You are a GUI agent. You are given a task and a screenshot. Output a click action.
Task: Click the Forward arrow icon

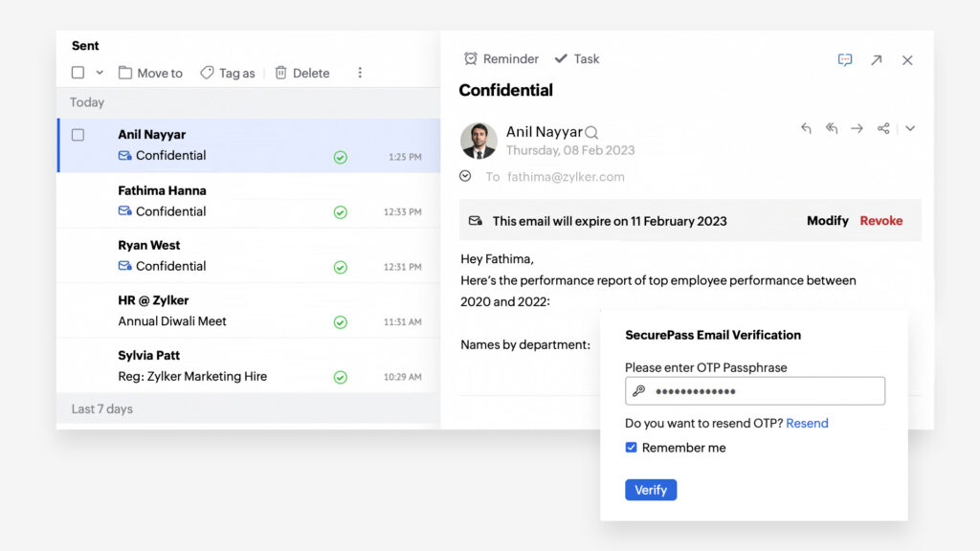click(857, 128)
